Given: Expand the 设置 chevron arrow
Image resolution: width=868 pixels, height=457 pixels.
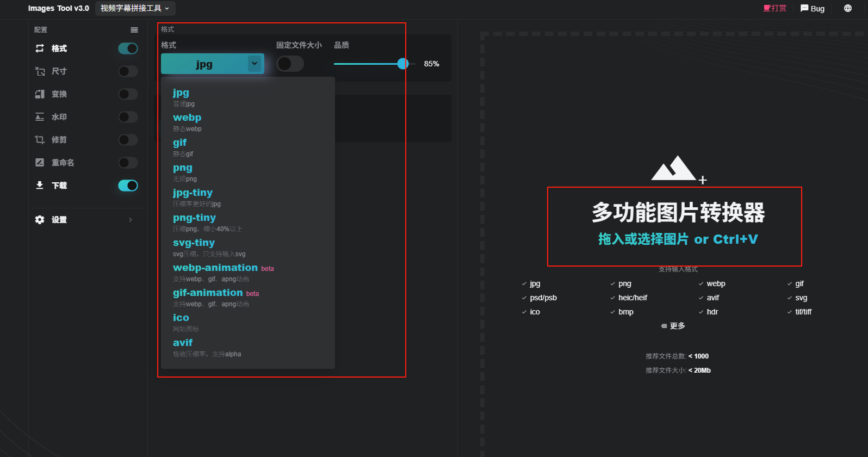Looking at the screenshot, I should [x=131, y=220].
